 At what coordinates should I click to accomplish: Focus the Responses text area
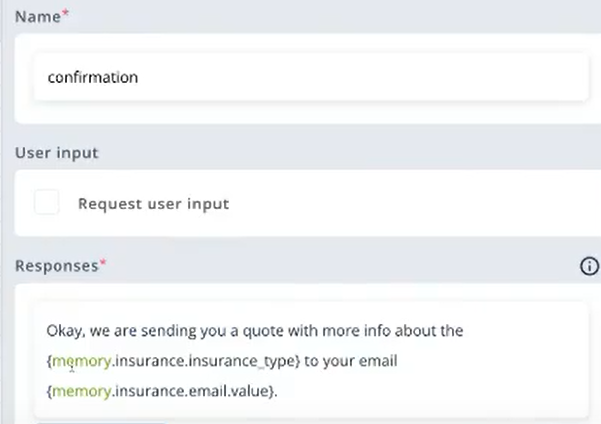310,360
